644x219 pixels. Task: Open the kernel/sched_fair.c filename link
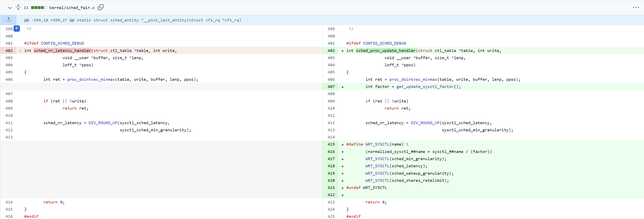tap(72, 8)
